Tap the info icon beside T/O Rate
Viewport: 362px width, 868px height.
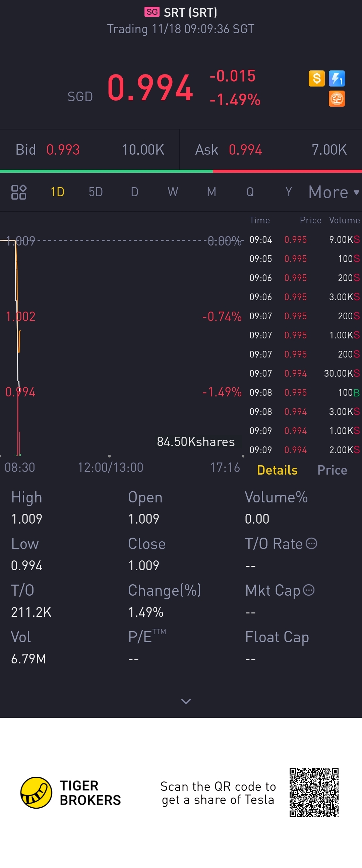tap(311, 544)
